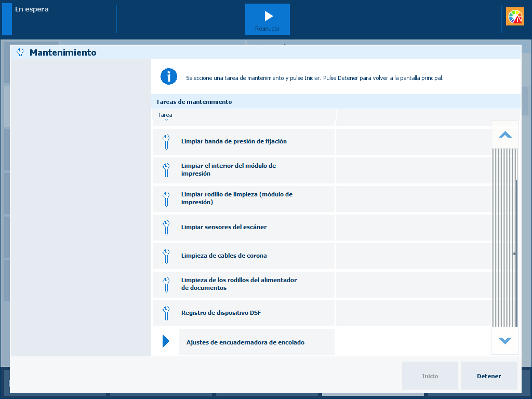Open the color status warning icon
The width and height of the screenshot is (532, 399).
tap(515, 17)
